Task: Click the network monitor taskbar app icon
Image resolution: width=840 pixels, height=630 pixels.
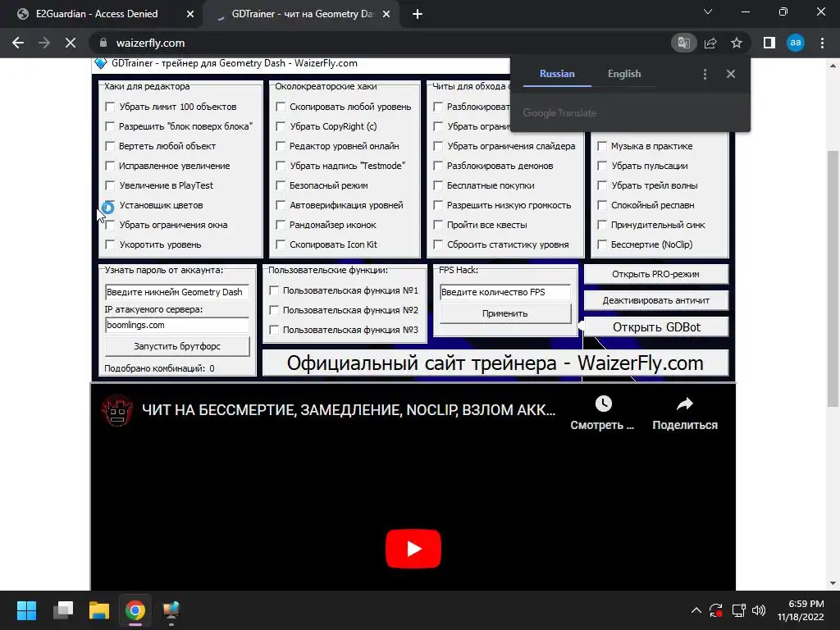Action: (x=171, y=610)
